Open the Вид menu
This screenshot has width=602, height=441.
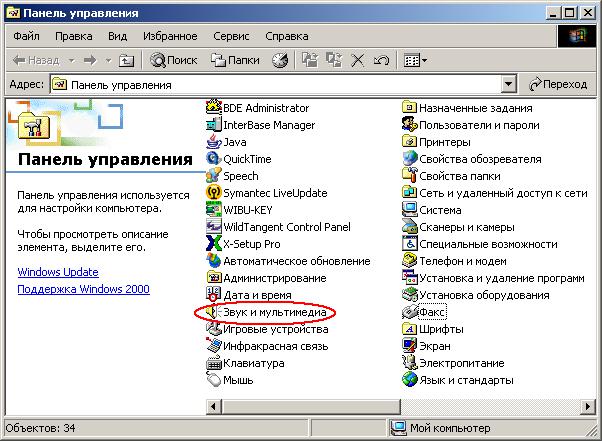coord(117,36)
